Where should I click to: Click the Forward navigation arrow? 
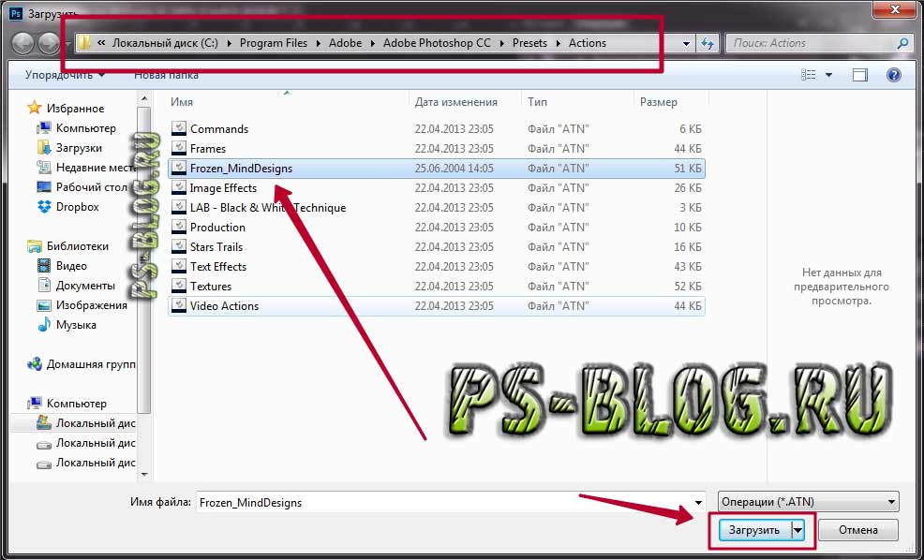49,44
